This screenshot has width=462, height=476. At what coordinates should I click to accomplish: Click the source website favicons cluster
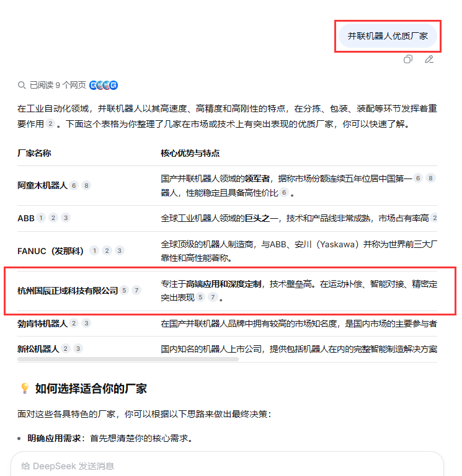[104, 86]
